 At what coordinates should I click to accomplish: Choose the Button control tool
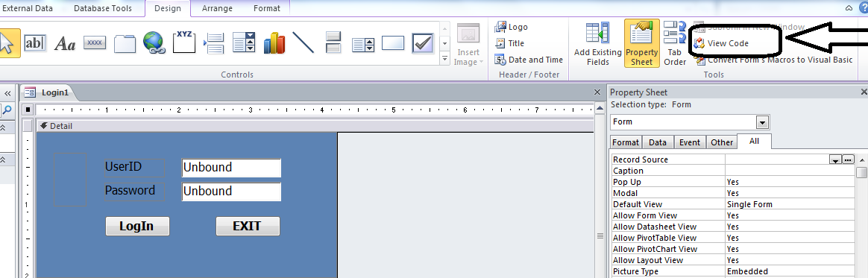coord(95,42)
